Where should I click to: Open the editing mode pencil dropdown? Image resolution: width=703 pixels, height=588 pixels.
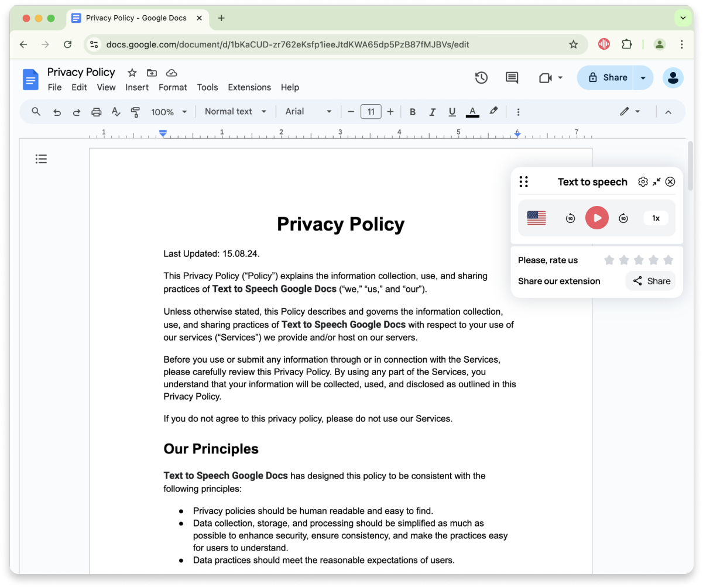(x=630, y=112)
